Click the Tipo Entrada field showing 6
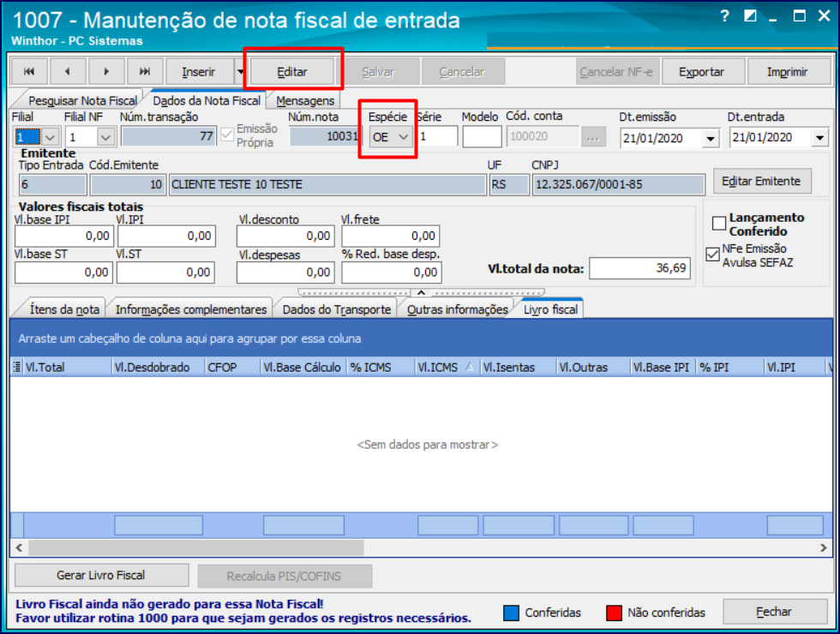 [52, 185]
